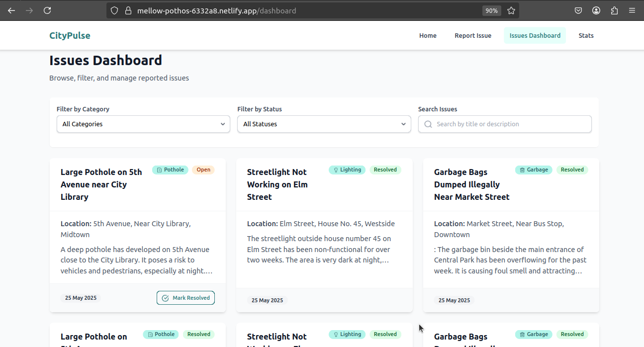Go to the Home nav link
This screenshot has width=644, height=347.
[x=428, y=35]
